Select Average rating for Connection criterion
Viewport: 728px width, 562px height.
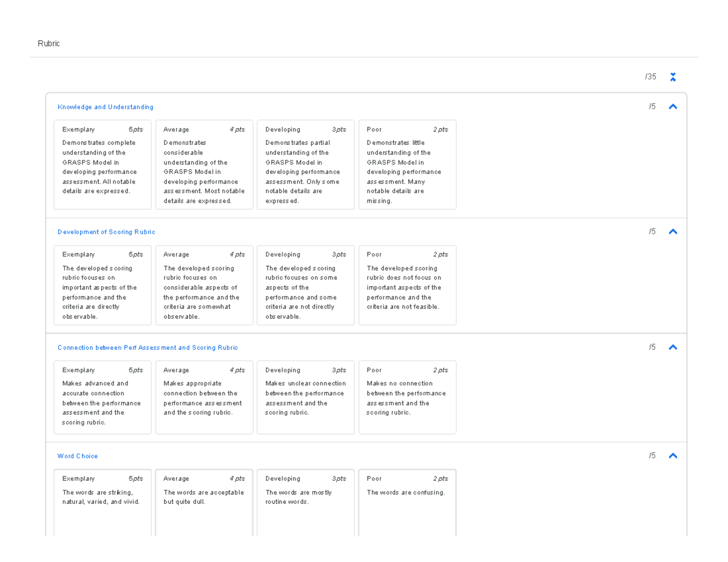[x=204, y=397]
